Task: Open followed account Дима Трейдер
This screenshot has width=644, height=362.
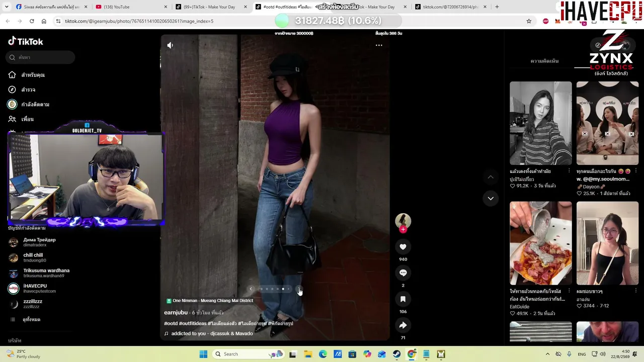Action: (32, 242)
